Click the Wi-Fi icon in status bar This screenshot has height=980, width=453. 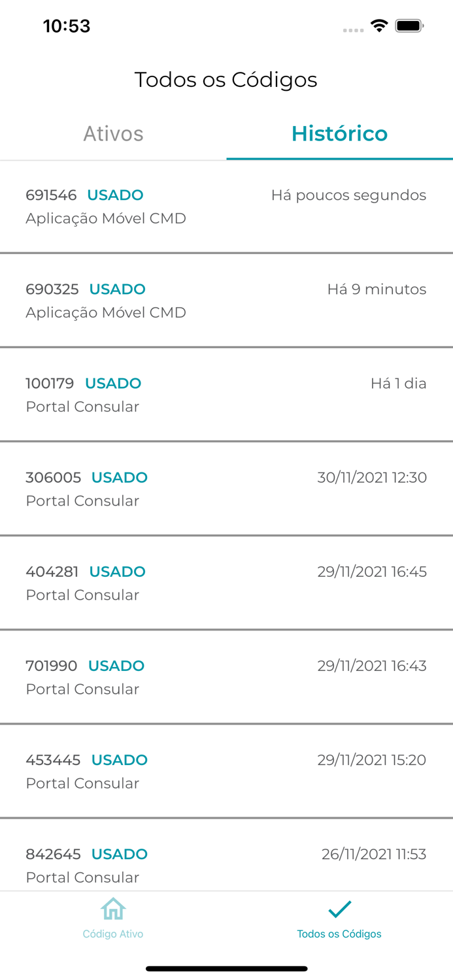(380, 27)
